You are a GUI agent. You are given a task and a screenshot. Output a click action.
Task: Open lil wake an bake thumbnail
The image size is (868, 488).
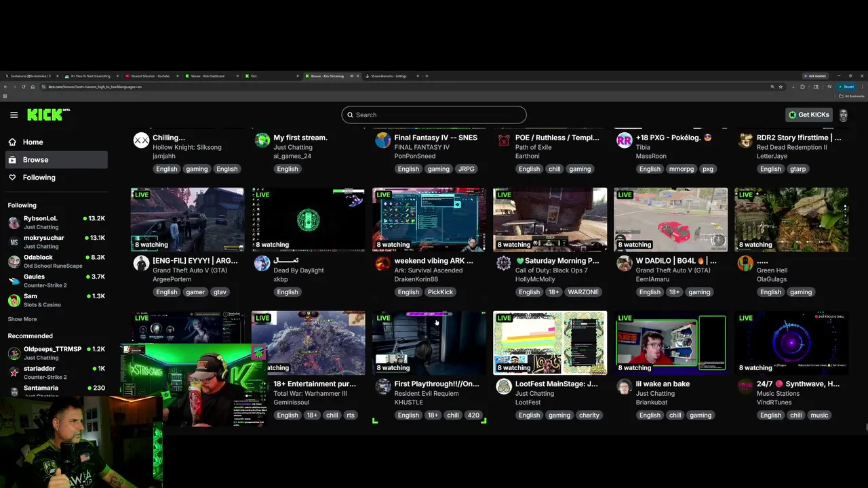point(671,343)
